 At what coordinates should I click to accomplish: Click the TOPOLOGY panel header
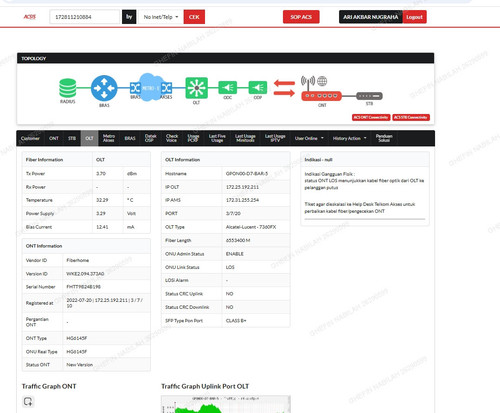pyautogui.click(x=225, y=58)
